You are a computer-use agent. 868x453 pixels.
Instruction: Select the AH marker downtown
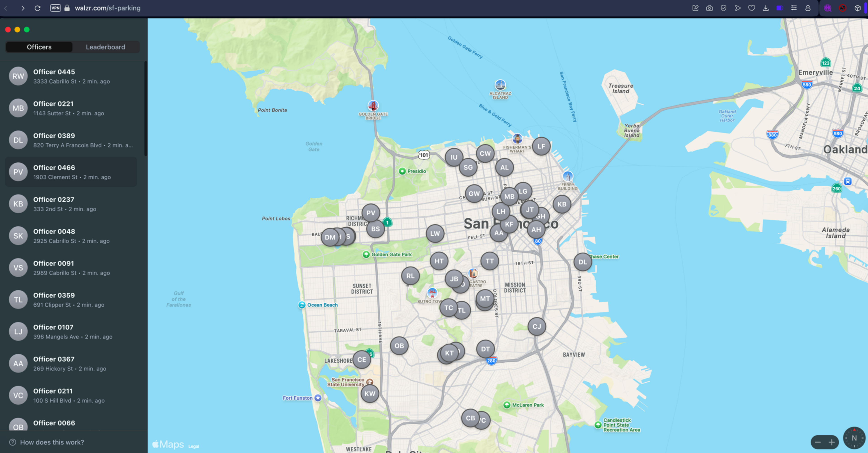[x=536, y=230]
